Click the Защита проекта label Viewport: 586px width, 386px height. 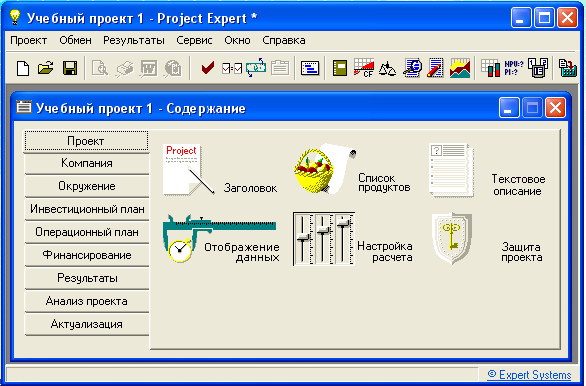(x=521, y=252)
